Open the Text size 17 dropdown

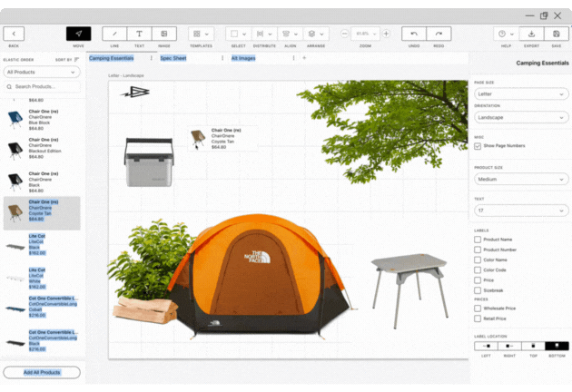521,211
